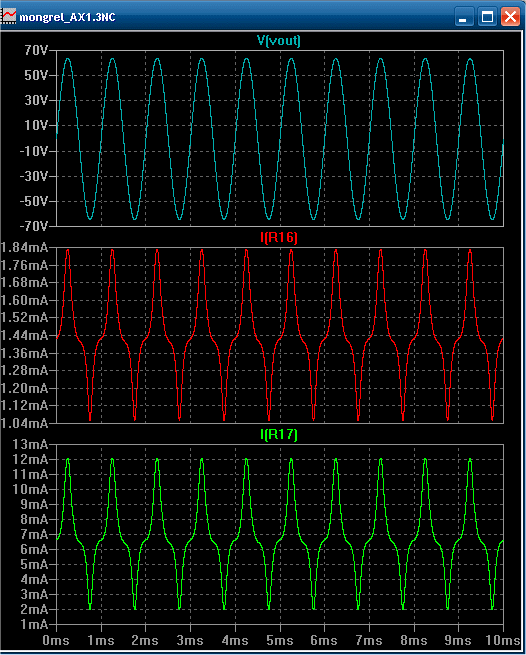Click the 50V axis label

(x=37, y=76)
